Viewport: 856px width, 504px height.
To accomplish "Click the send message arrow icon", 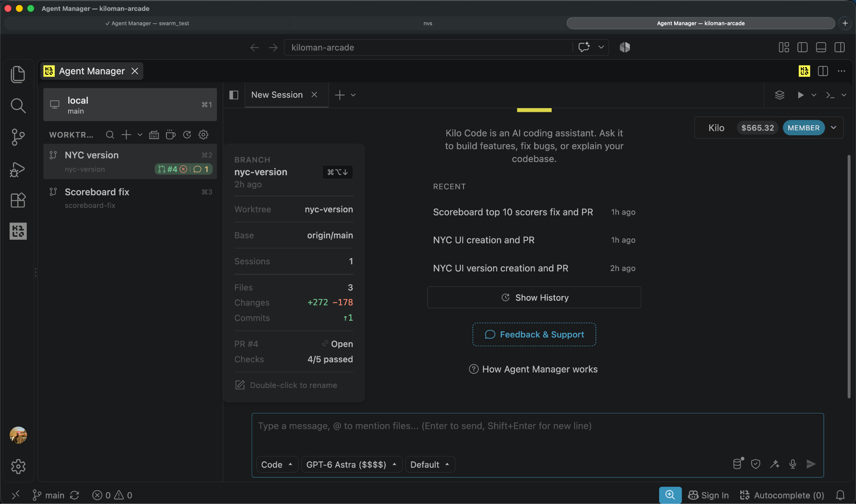I will [x=811, y=464].
